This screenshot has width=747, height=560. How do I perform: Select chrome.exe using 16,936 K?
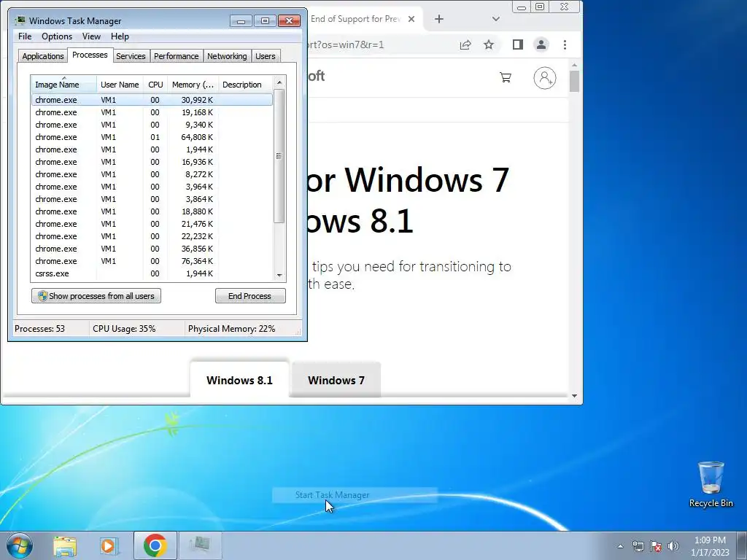pos(152,162)
